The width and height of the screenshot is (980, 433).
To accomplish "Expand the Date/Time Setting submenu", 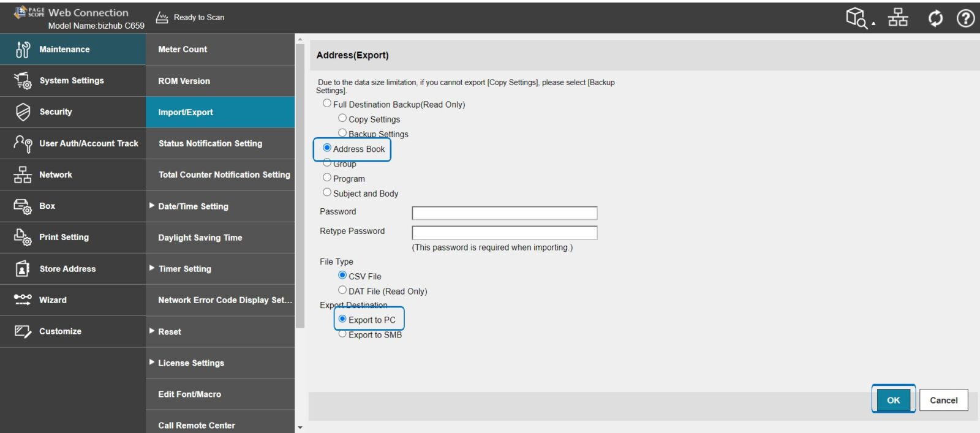I will [x=152, y=206].
